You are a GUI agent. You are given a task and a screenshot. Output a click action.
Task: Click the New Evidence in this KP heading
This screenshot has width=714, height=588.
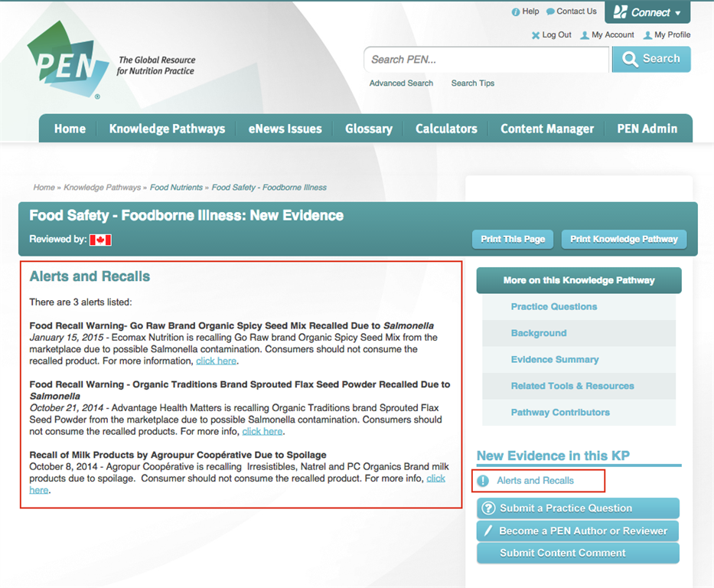[553, 456]
